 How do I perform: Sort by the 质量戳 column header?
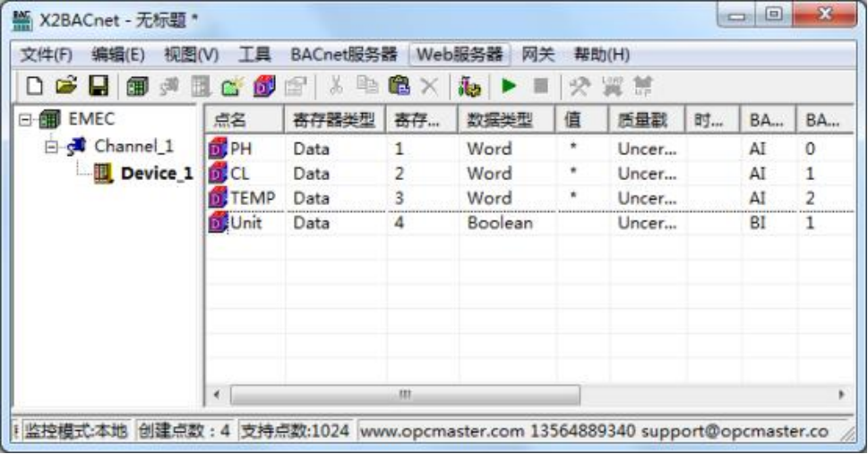pos(646,120)
